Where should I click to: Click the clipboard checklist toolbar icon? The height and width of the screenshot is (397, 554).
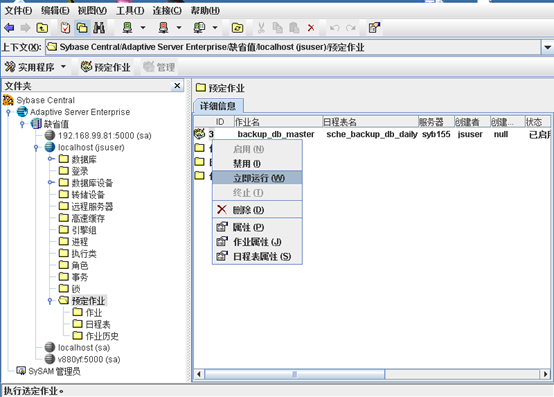65,28
